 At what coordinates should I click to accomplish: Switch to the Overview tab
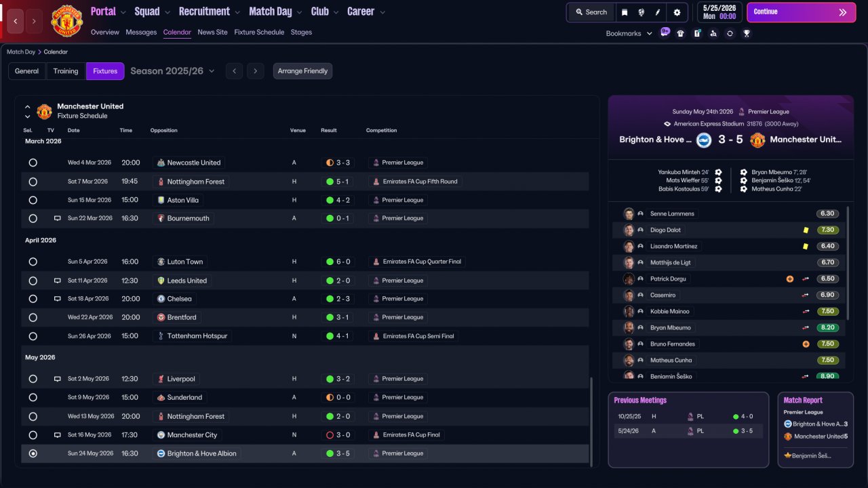pos(105,32)
